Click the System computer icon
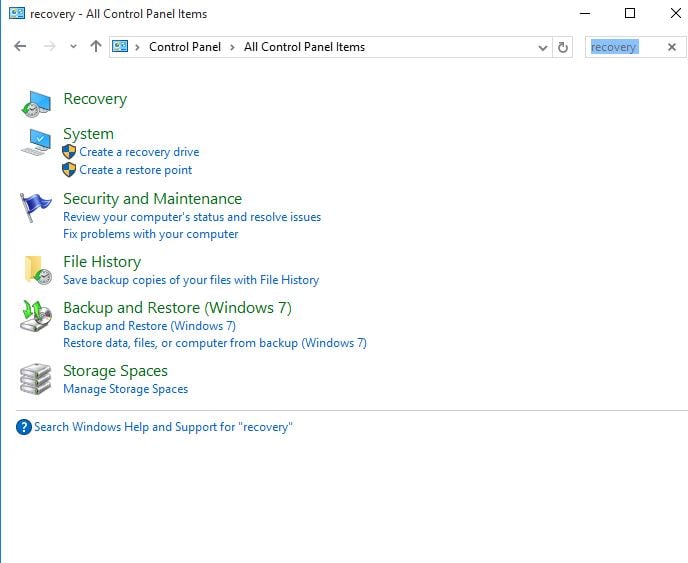This screenshot has width=688, height=563. pyautogui.click(x=36, y=141)
